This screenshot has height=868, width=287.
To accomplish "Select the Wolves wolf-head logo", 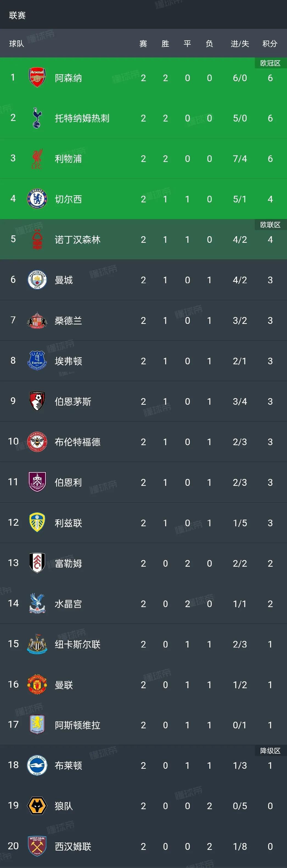I will 37,806.
